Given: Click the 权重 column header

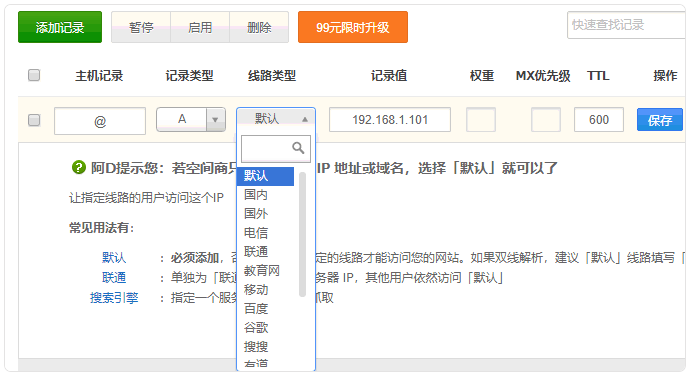Looking at the screenshot, I should pos(482,76).
